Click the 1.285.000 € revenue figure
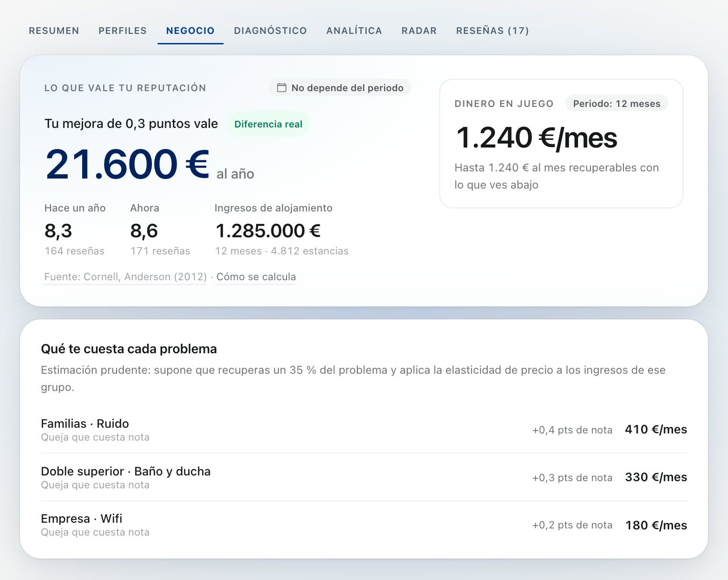 click(268, 231)
